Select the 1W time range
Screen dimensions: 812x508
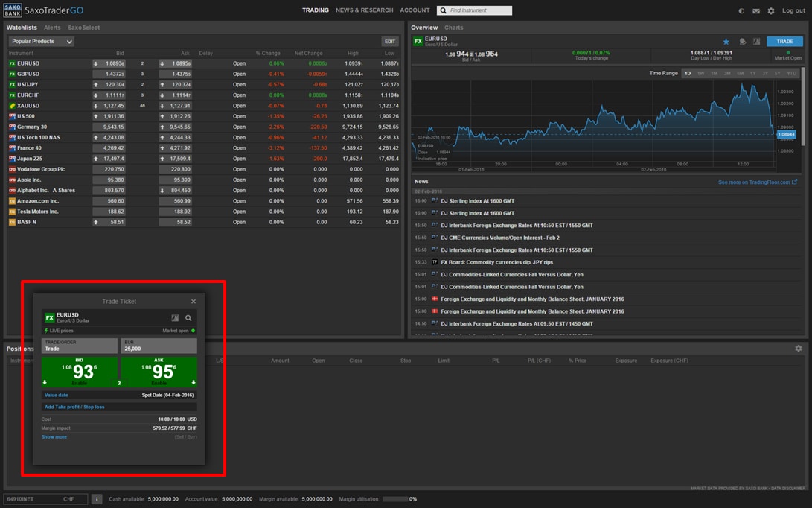click(x=700, y=74)
